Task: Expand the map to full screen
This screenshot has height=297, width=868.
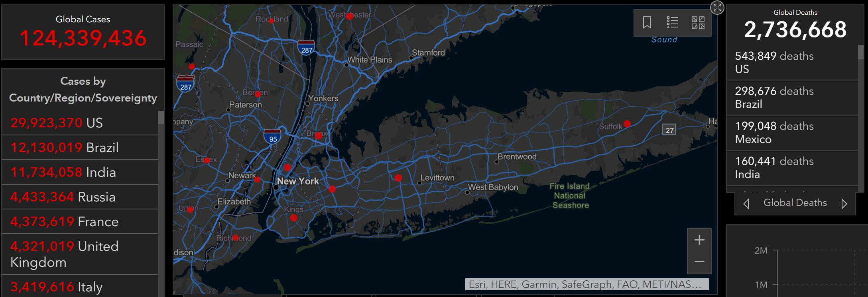Action: pyautogui.click(x=717, y=7)
